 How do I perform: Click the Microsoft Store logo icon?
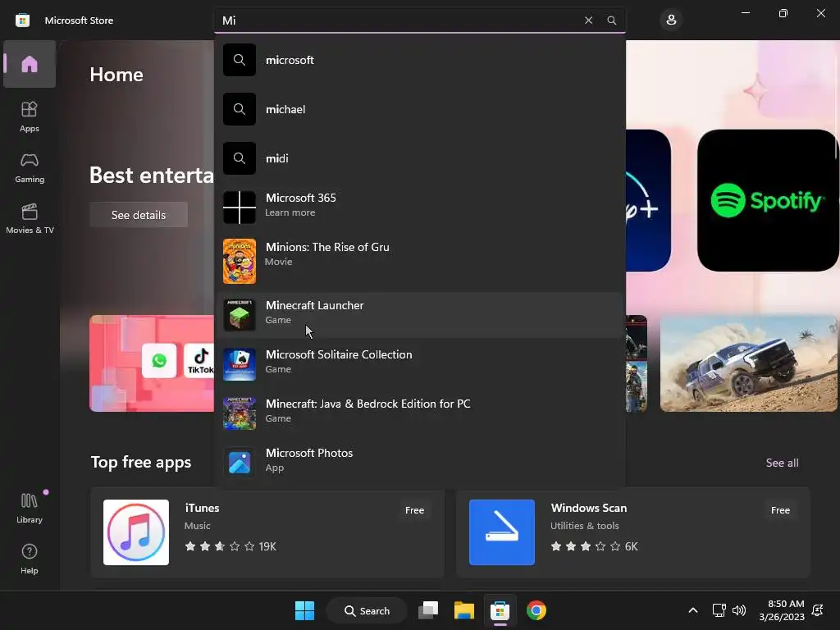pyautogui.click(x=22, y=21)
